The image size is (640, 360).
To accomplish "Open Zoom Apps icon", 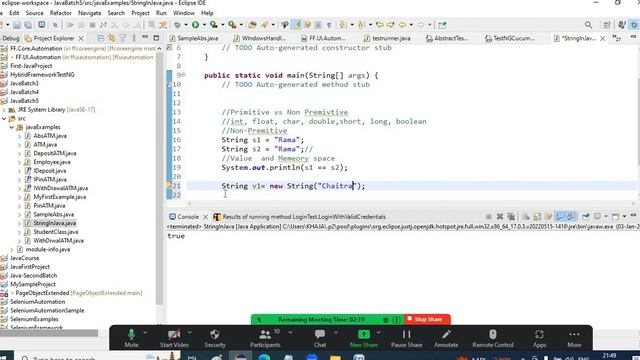I will pyautogui.click(x=539, y=334).
